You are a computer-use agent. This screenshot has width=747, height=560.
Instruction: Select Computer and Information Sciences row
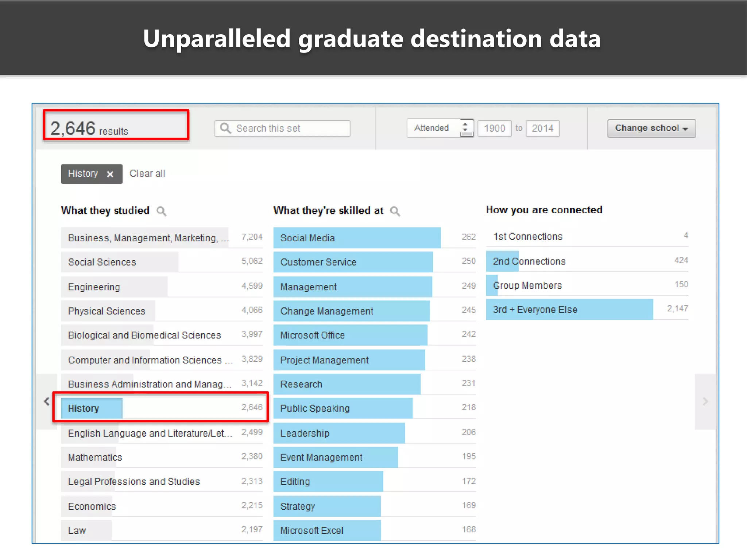tap(162, 359)
